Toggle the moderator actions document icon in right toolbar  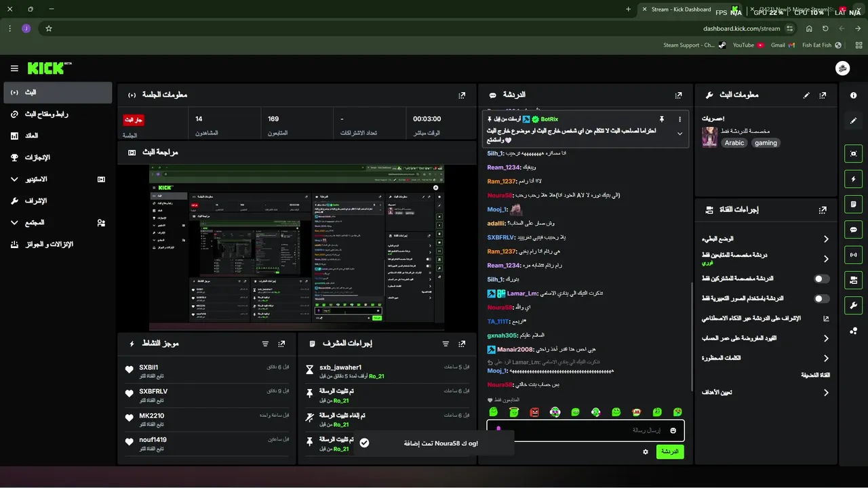pos(853,204)
